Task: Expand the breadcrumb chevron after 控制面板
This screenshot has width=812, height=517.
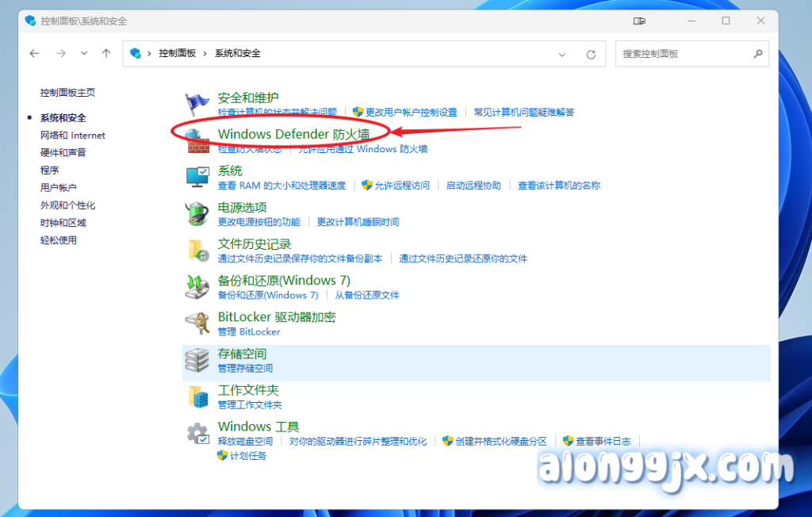Action: click(x=205, y=54)
